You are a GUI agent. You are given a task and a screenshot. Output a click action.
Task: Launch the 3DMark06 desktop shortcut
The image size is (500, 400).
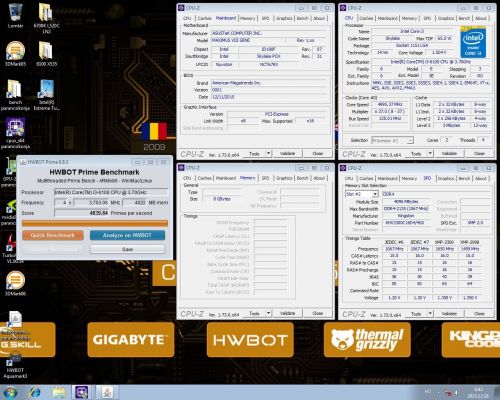pyautogui.click(x=15, y=283)
